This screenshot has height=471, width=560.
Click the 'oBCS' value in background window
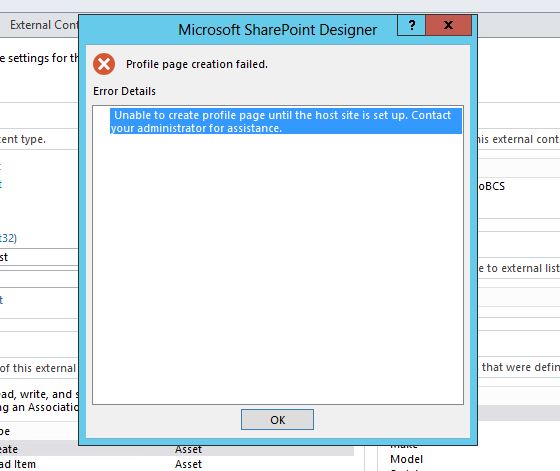coord(491,186)
